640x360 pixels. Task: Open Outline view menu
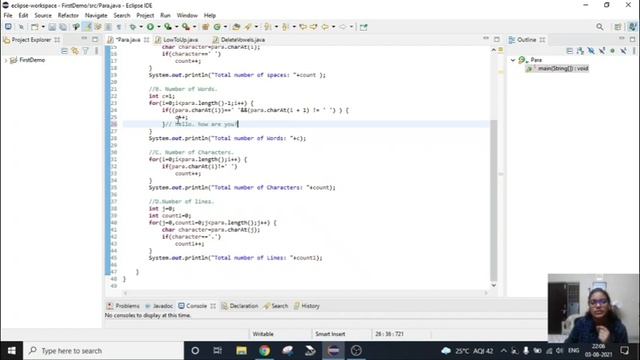tap(633, 51)
